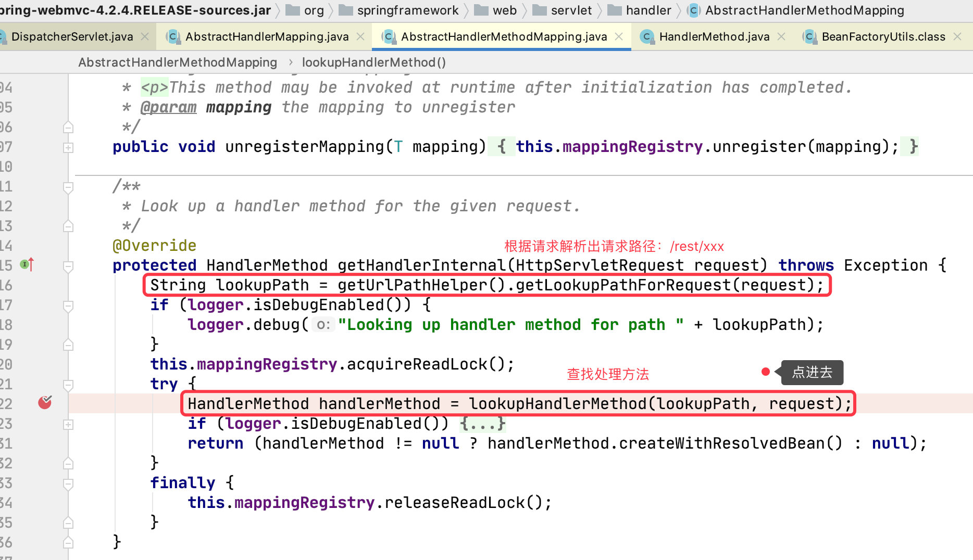973x560 pixels.
Task: Collapse the finally block
Action: coord(68,483)
